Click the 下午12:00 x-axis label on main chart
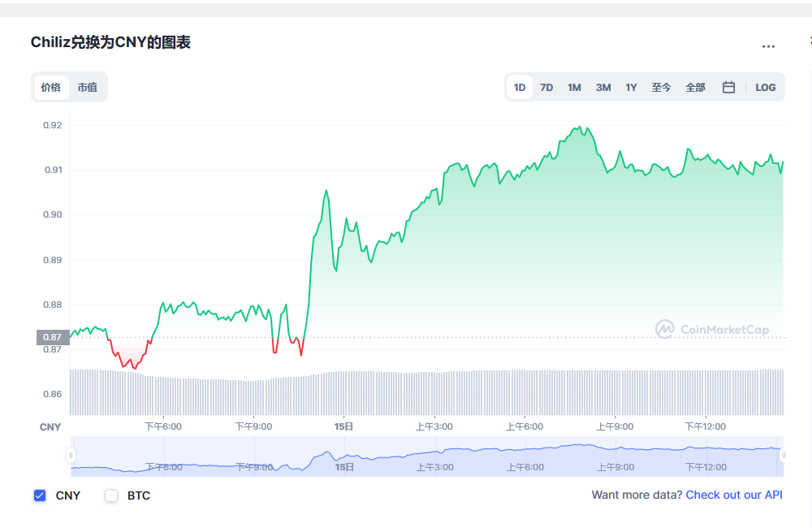The height and width of the screenshot is (528, 812). pos(706,426)
